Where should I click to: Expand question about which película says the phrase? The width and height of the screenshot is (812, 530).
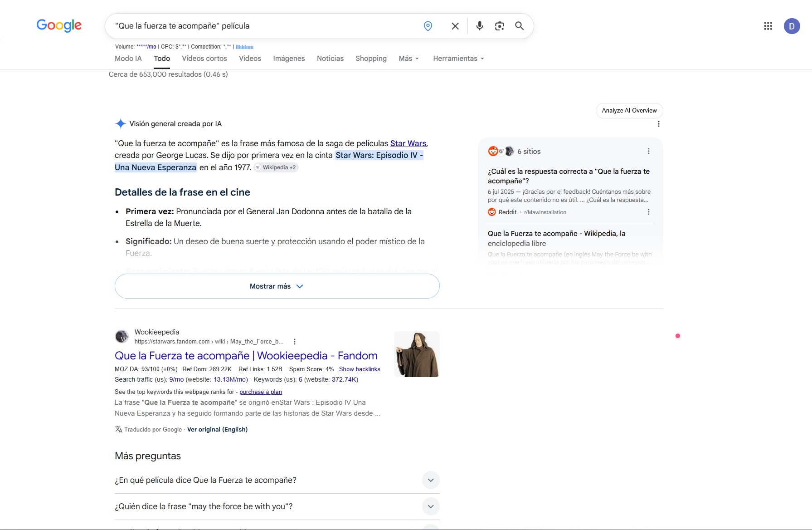tap(277, 480)
